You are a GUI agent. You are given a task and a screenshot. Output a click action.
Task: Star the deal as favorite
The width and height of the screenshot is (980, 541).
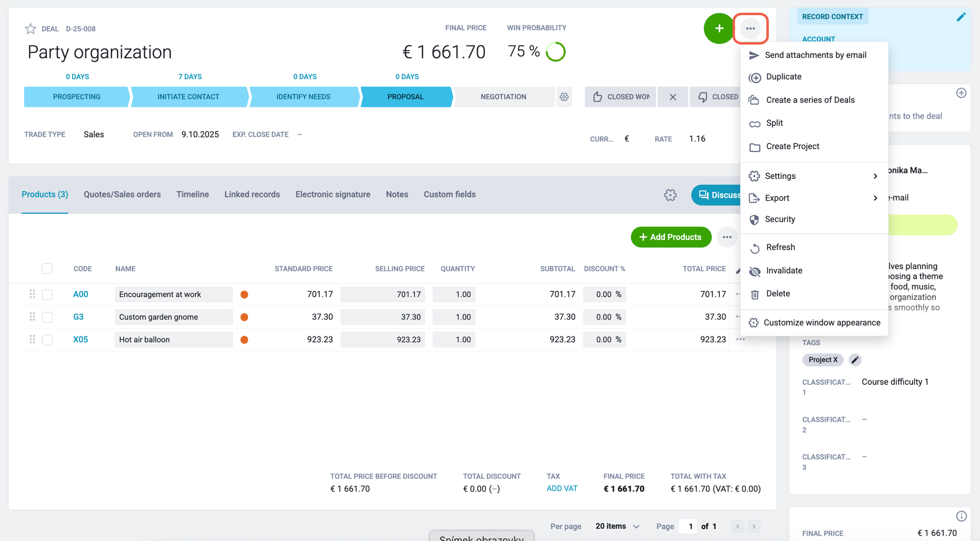pyautogui.click(x=30, y=28)
